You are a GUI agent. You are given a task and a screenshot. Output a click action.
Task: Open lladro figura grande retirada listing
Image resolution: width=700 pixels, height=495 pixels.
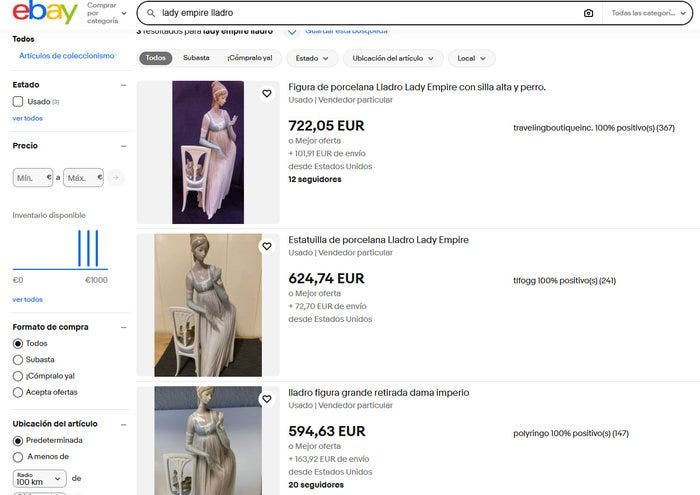(379, 393)
